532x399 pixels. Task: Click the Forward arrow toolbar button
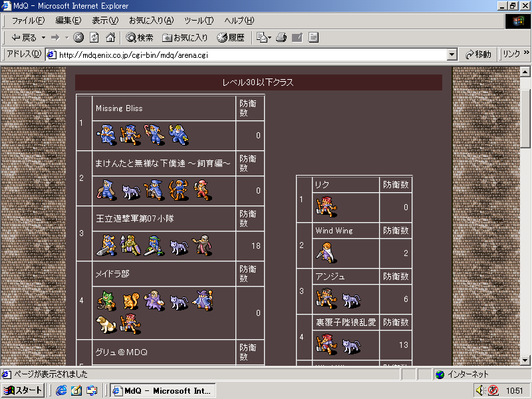click(x=55, y=38)
